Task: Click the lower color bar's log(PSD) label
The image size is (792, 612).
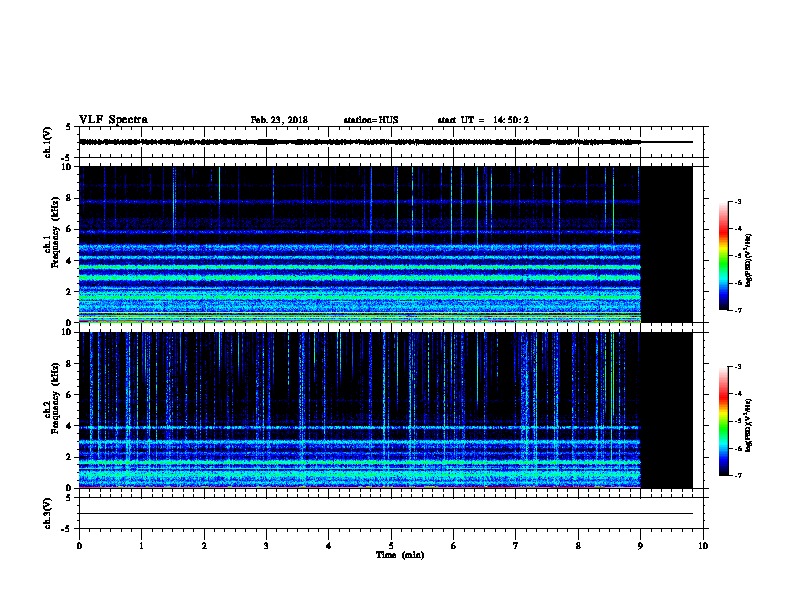Action: (x=749, y=425)
